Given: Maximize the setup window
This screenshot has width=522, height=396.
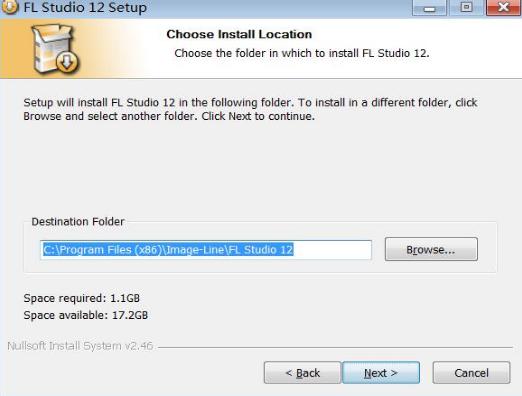Looking at the screenshot, I should coord(466,7).
